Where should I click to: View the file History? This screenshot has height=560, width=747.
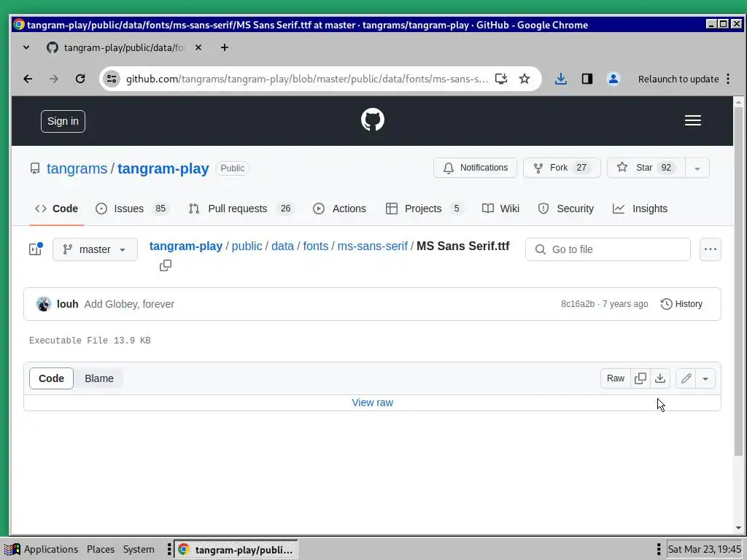(681, 304)
